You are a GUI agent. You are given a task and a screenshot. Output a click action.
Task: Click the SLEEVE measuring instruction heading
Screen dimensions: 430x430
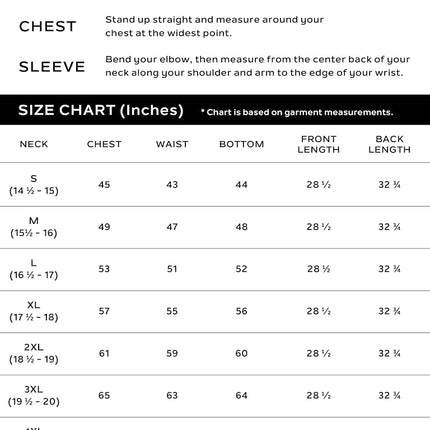click(52, 67)
